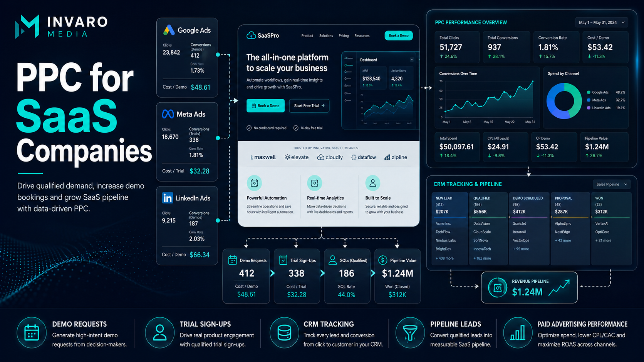644x362 pixels.
Task: Click the Total Spend $50,097.61 value
Action: click(x=456, y=147)
